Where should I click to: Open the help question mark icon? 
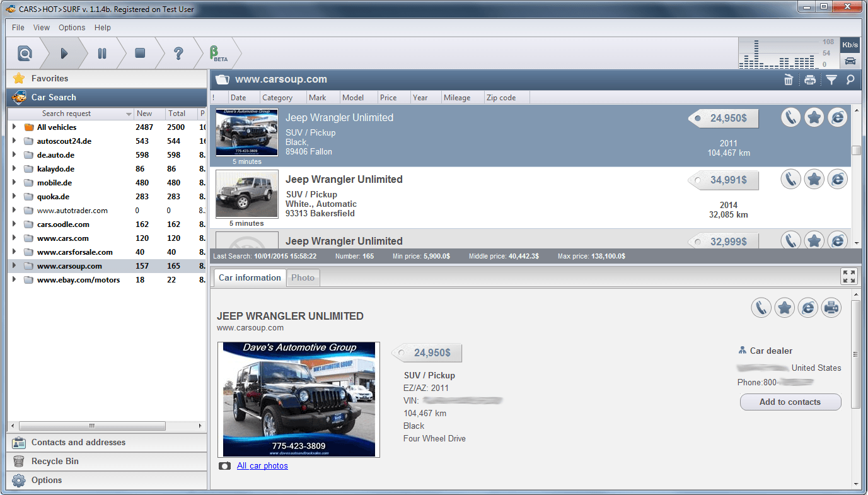[178, 54]
